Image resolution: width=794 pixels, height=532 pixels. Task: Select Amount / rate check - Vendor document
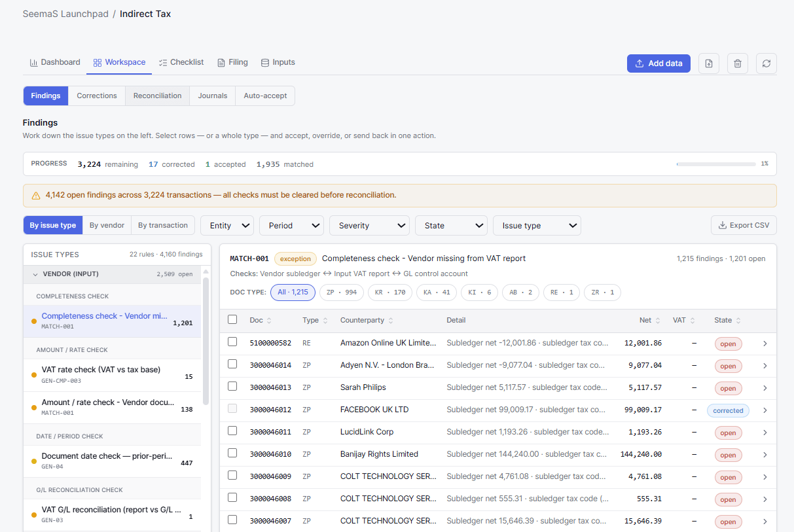pos(113,408)
